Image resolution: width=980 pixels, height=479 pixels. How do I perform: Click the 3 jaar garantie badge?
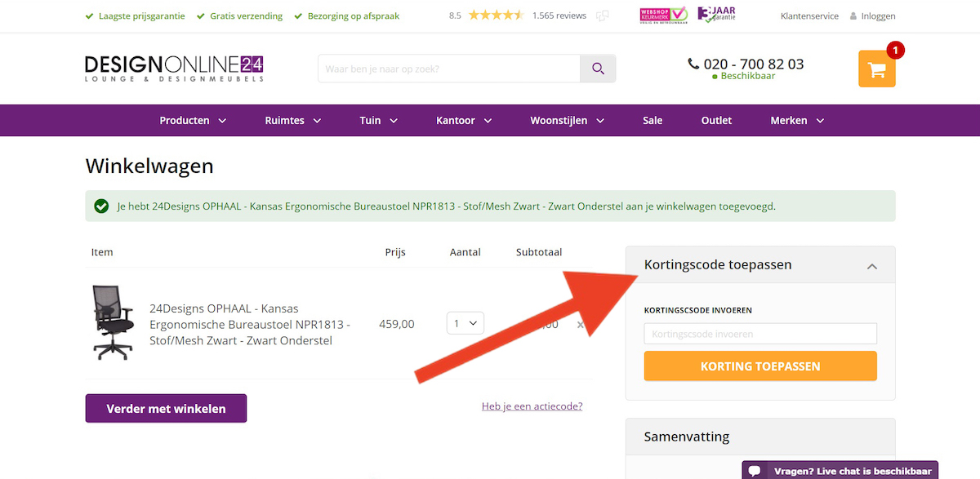click(716, 15)
